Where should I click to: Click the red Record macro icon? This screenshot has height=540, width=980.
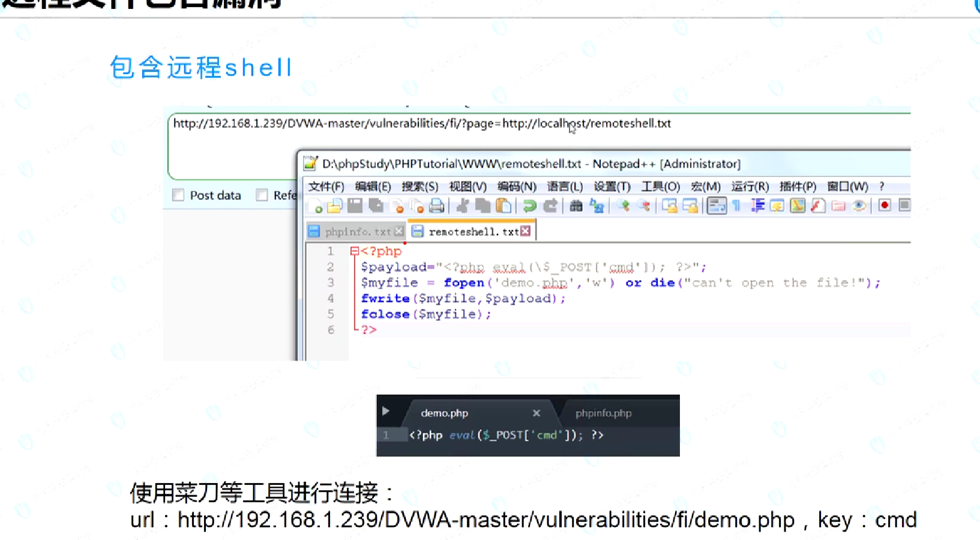tap(885, 206)
